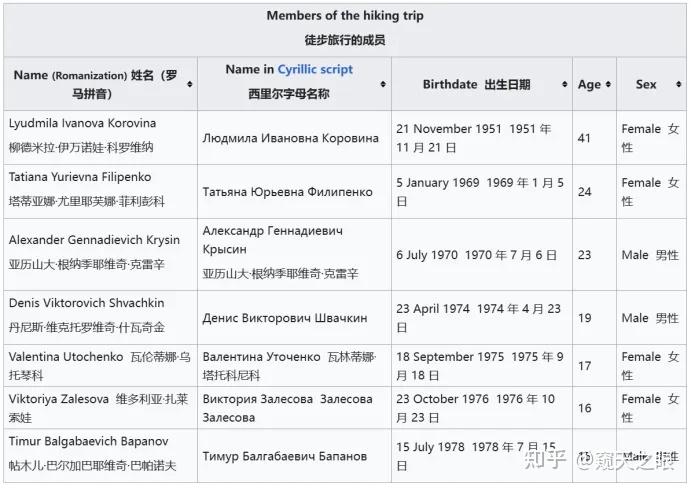Click the Birthdate column sort arrows
This screenshot has width=691, height=488.
[x=565, y=85]
